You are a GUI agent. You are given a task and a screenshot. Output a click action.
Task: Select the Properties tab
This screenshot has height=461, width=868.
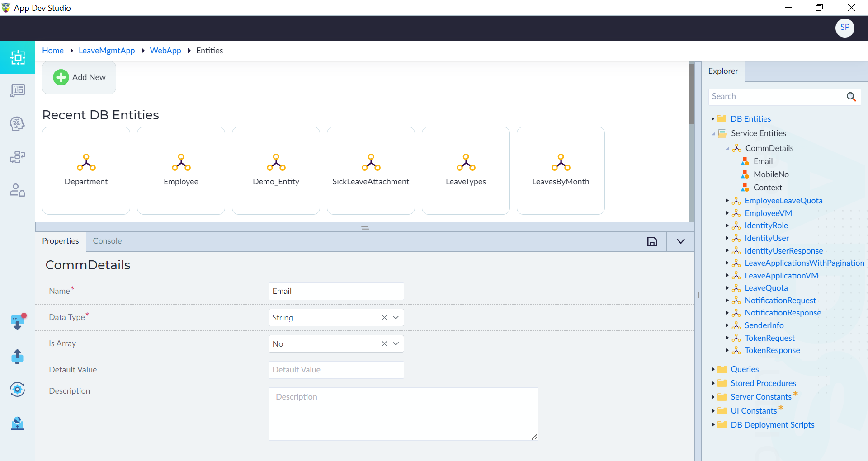tap(61, 241)
